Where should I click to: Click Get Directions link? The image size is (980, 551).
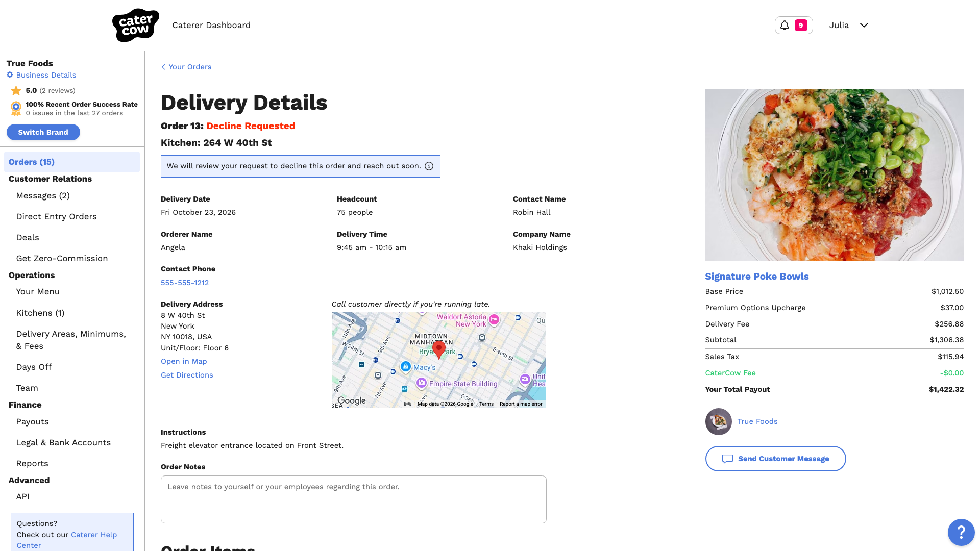point(187,375)
